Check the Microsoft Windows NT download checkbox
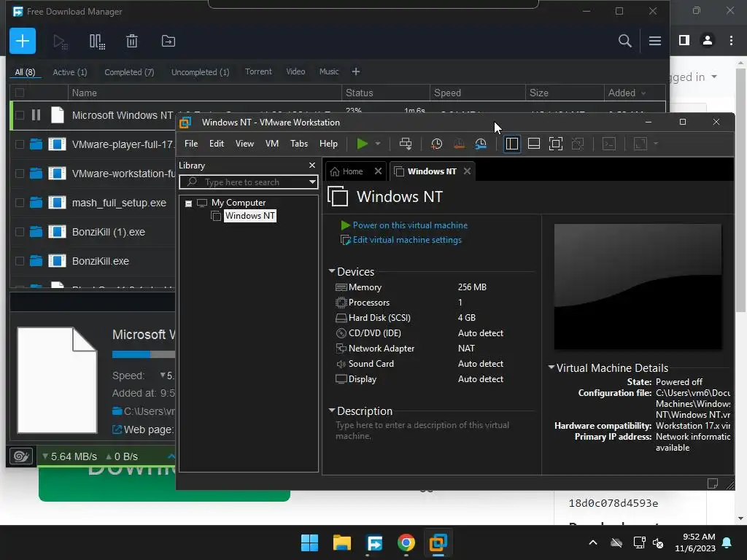The image size is (747, 560). click(20, 115)
